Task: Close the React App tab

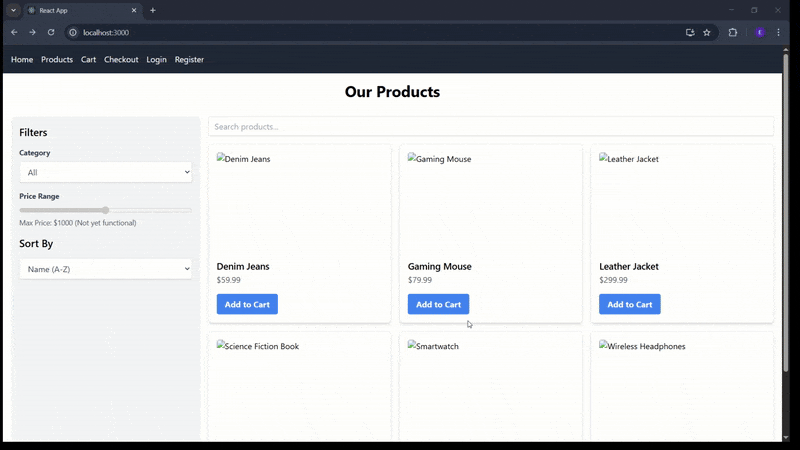Action: coord(134,10)
